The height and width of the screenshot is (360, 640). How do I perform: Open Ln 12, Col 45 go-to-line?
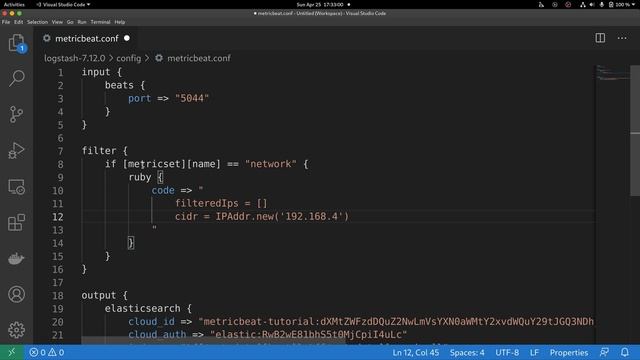pyautogui.click(x=416, y=352)
